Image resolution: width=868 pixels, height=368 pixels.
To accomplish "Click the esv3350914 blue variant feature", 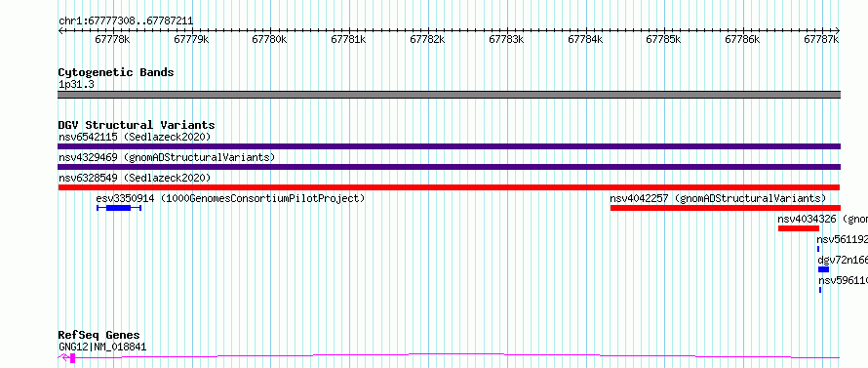I will pos(118,208).
